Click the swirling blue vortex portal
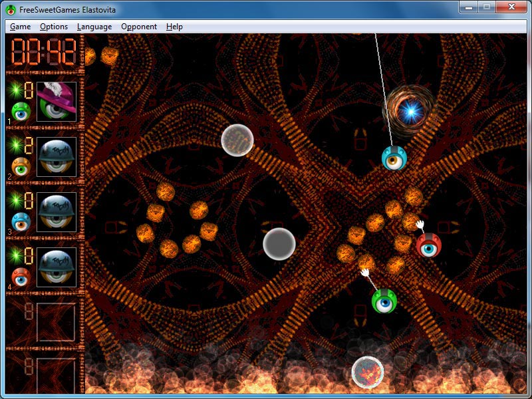 410,111
